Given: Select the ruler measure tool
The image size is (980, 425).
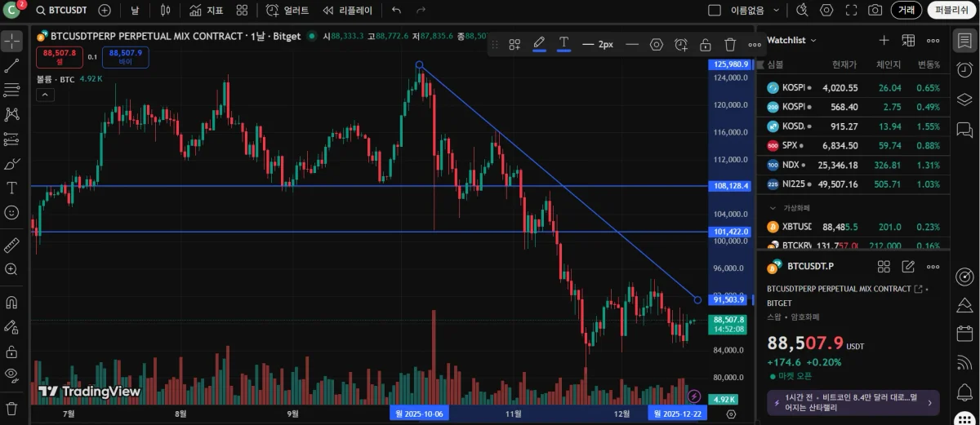Looking at the screenshot, I should pos(11,245).
